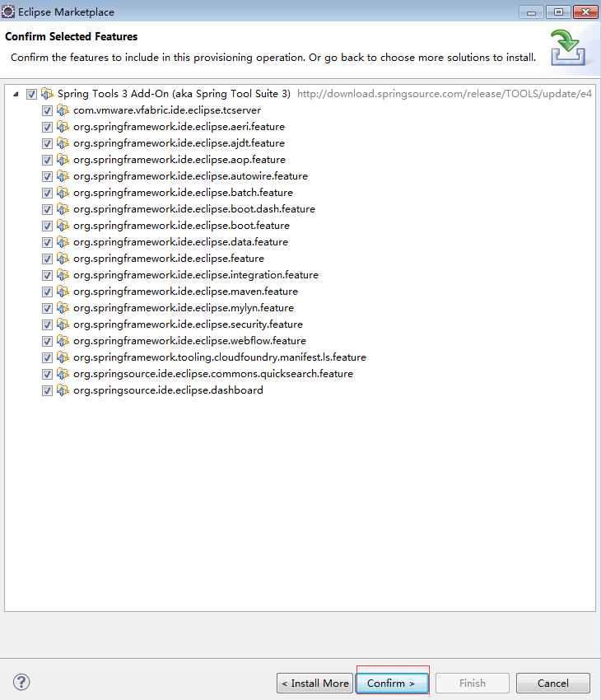
Task: Toggle the webflow.feature checkbox
Action: [x=47, y=342]
